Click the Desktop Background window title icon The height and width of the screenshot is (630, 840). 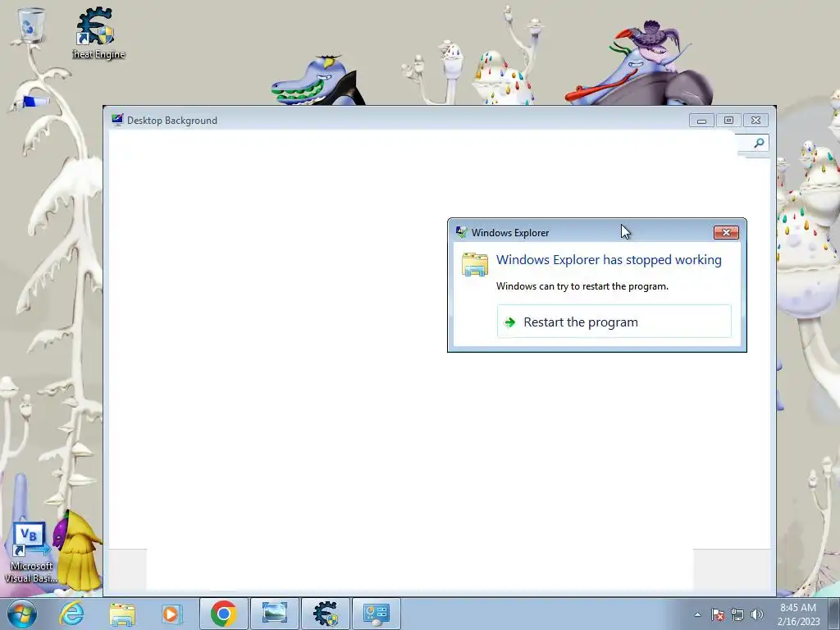click(x=117, y=120)
